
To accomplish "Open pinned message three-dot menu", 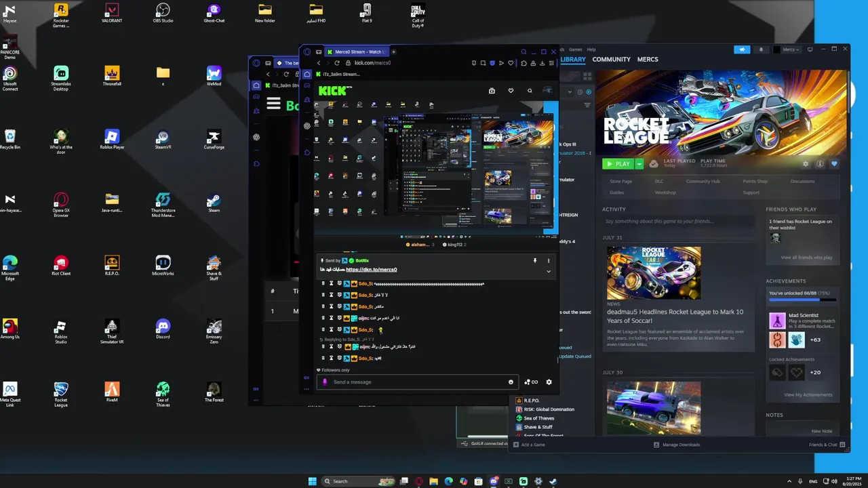I will click(549, 260).
